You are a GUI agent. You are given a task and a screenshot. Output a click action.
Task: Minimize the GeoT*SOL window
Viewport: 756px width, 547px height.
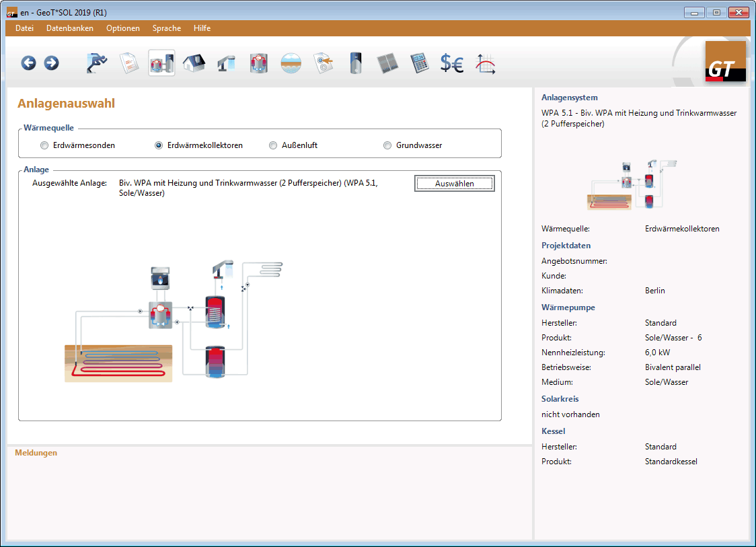click(694, 13)
